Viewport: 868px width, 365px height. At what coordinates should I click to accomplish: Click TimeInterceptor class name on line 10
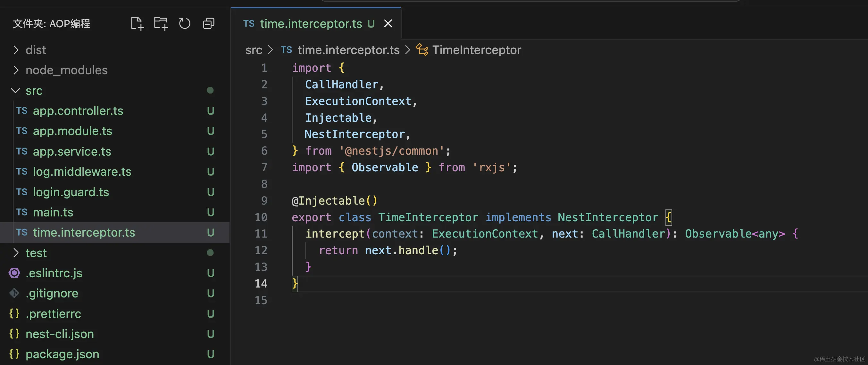(x=428, y=217)
